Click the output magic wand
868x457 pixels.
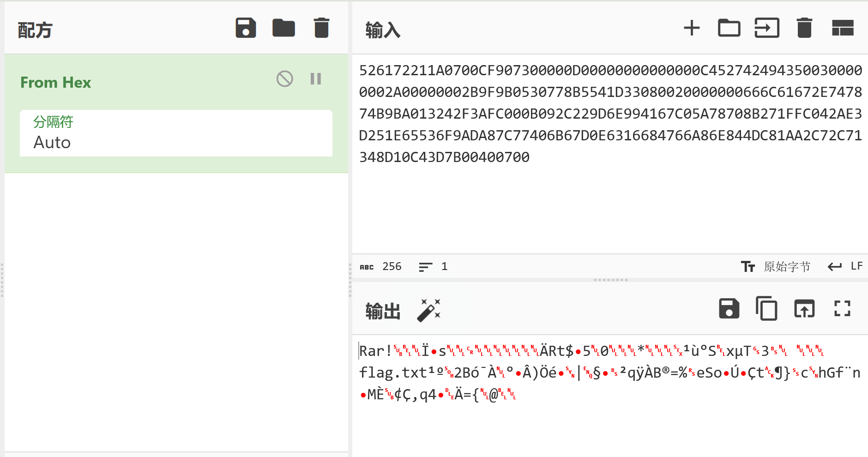coord(428,310)
